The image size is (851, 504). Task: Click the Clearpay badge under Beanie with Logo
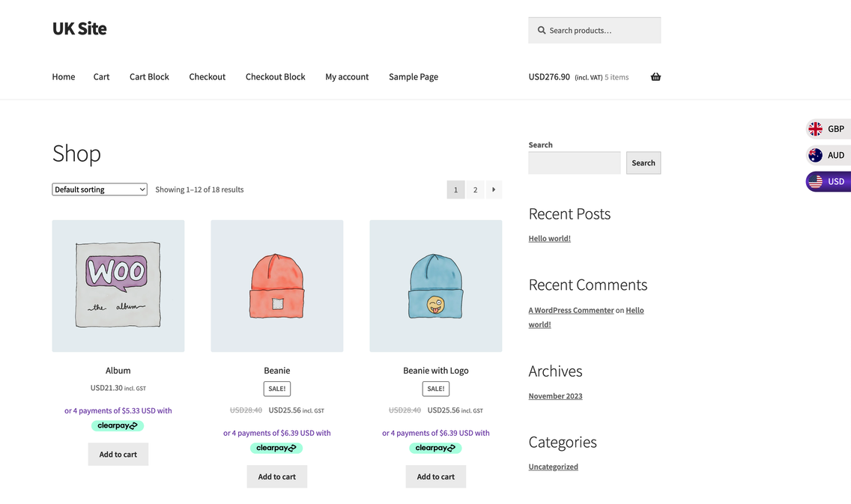coord(435,448)
